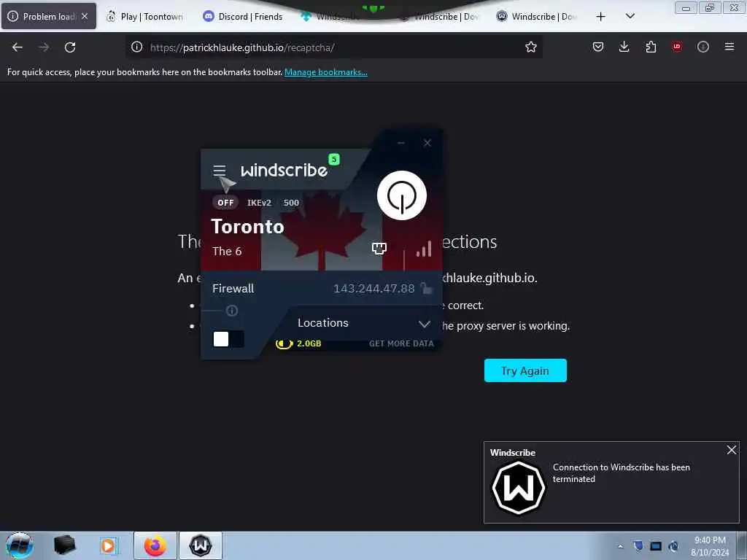Viewport: 747px width, 560px height.
Task: Click the 2.0GB data remaining indicator
Action: coord(298,343)
